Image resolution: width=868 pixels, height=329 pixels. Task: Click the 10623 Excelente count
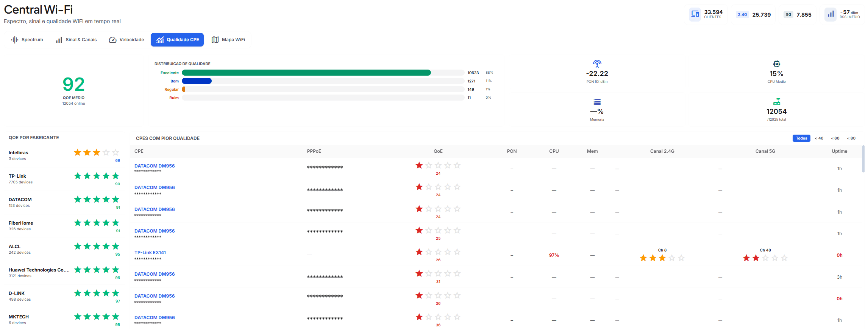coord(473,73)
